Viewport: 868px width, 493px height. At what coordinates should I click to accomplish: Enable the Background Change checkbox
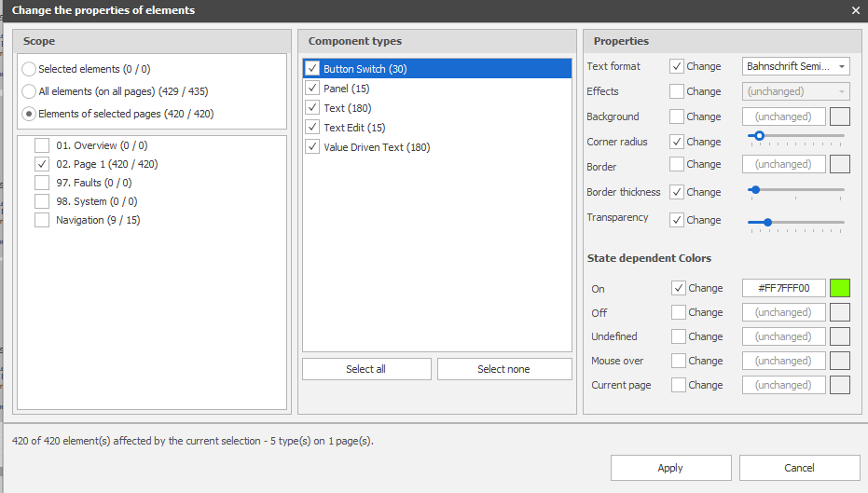pyautogui.click(x=677, y=116)
